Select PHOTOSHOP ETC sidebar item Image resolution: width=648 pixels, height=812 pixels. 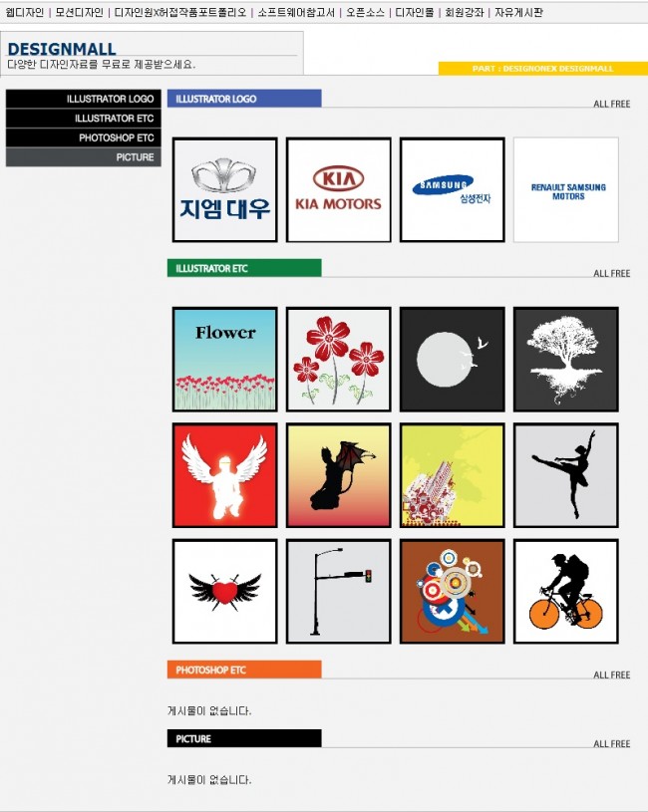[x=84, y=137]
